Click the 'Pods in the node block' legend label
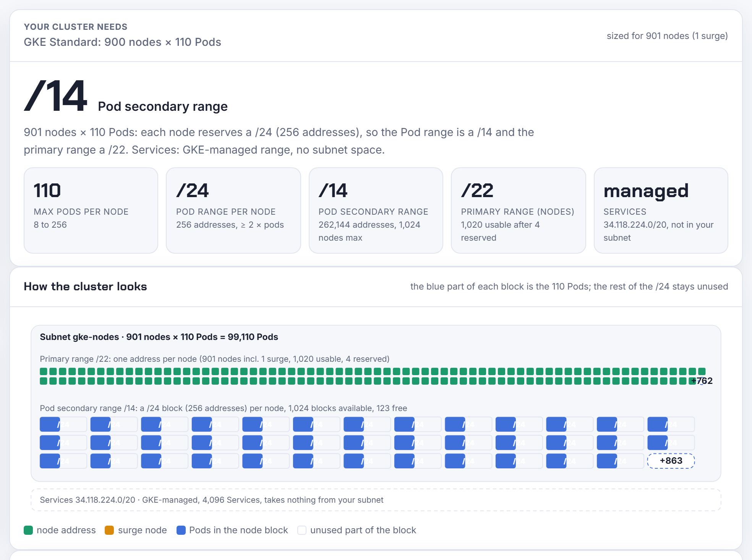The width and height of the screenshot is (752, 560). [238, 530]
